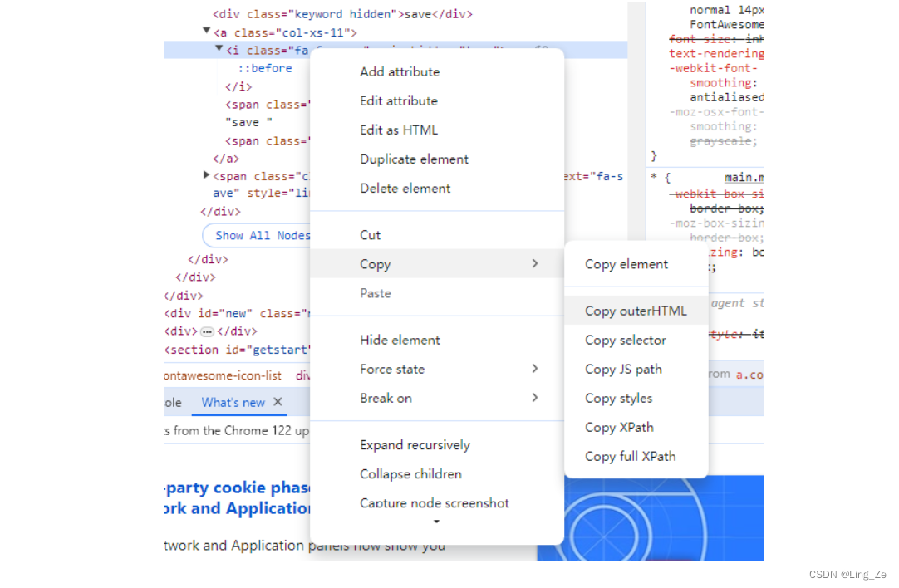This screenshot has width=899, height=588.
Task: Click the Copy submenu arrow chevron
Action: tap(535, 263)
